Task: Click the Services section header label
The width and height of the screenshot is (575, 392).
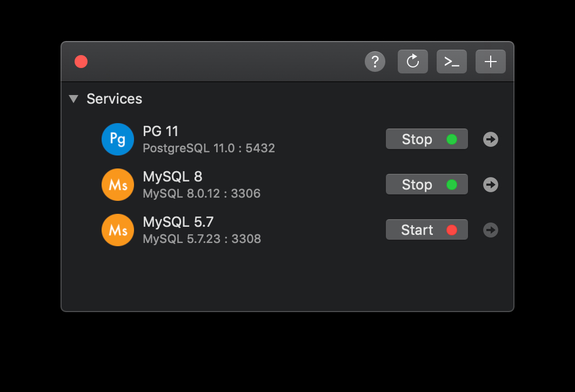Action: (x=115, y=99)
